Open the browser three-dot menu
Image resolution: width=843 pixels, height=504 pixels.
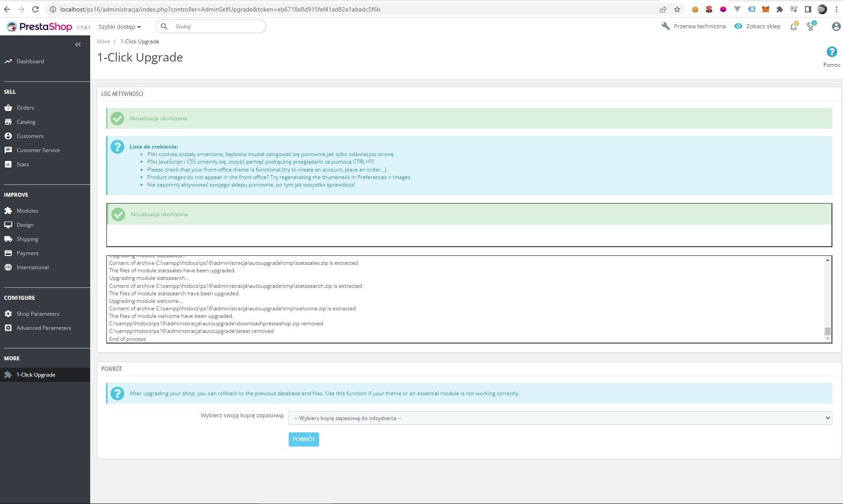point(836,9)
